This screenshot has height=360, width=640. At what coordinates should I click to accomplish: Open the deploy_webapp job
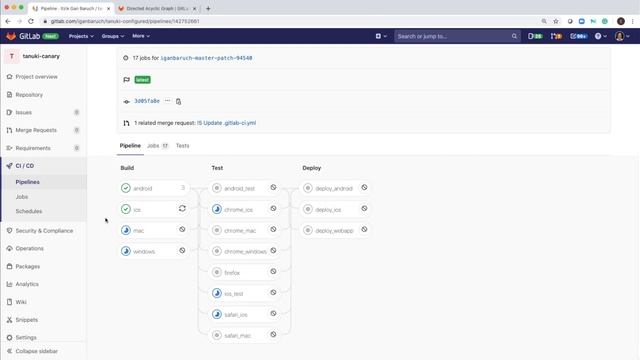[x=334, y=230]
